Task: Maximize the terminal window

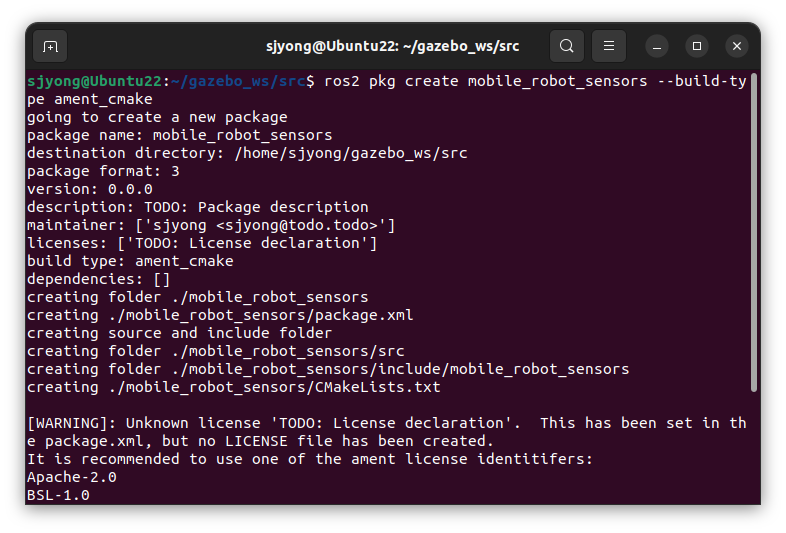Action: click(x=697, y=46)
